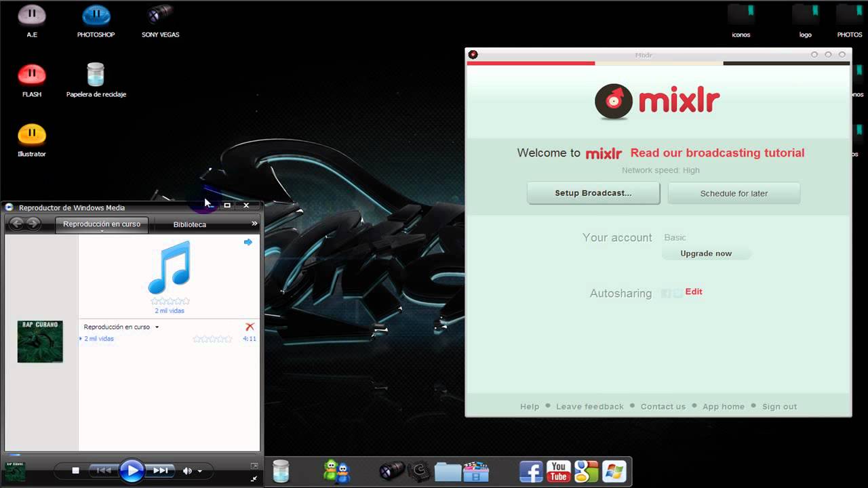Open the YouTube dock icon
The height and width of the screenshot is (488, 868).
click(x=559, y=472)
